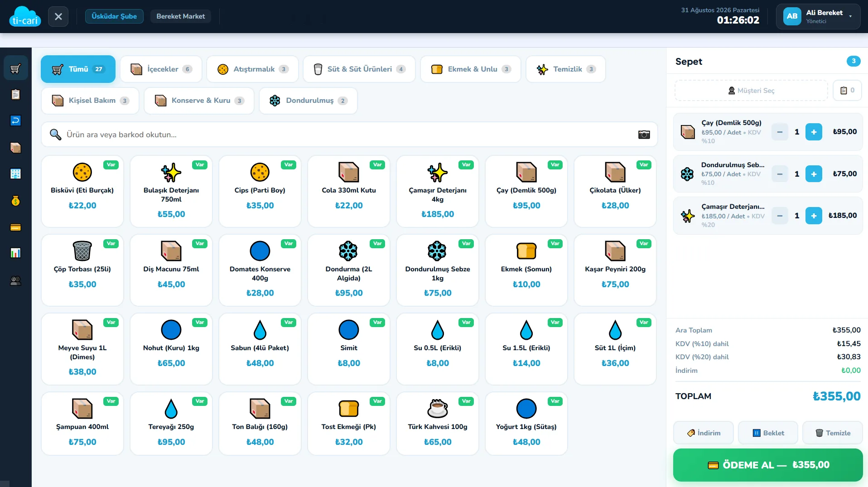Image resolution: width=868 pixels, height=487 pixels.
Task: Select the Süt & Süt Ürünleri category
Action: pos(359,69)
